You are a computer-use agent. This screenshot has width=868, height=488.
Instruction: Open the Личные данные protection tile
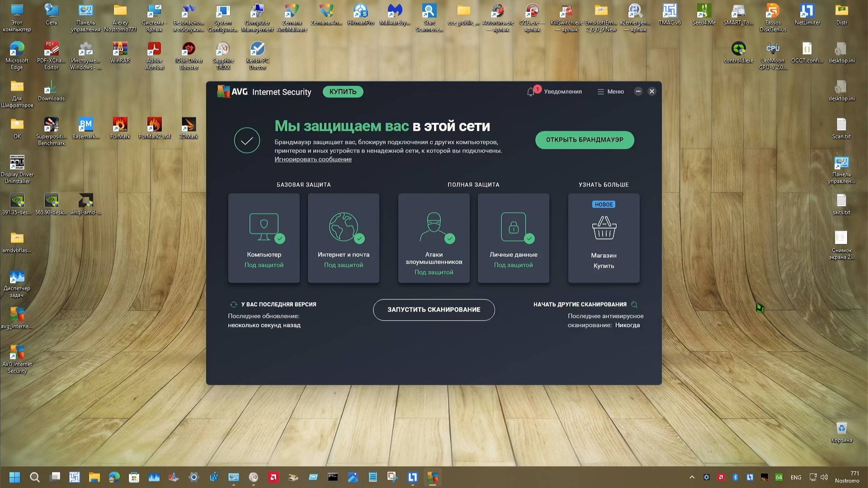coord(513,238)
